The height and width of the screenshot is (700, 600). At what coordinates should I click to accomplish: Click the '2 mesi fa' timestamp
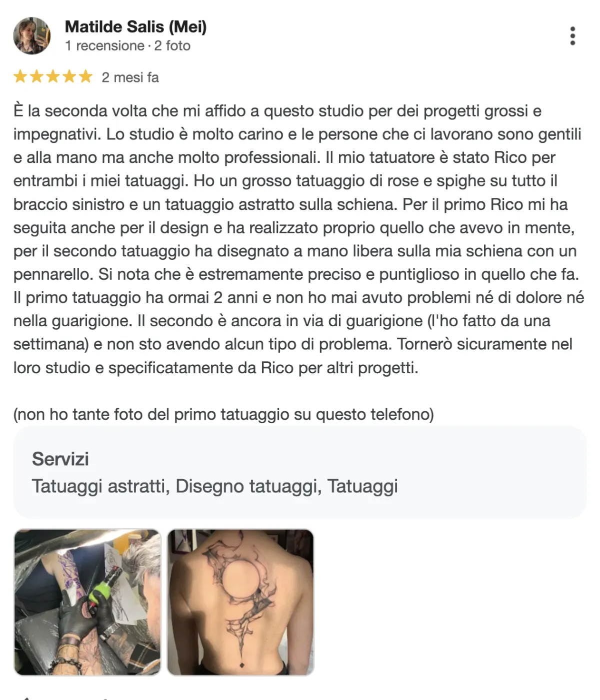[130, 77]
